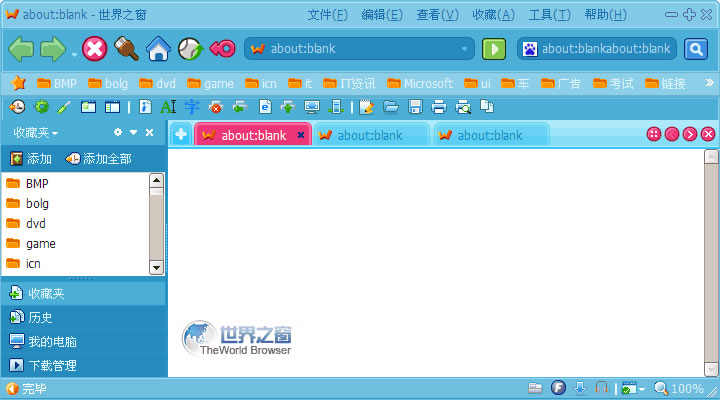
Task: Print the page with printer icon
Action: (439, 107)
